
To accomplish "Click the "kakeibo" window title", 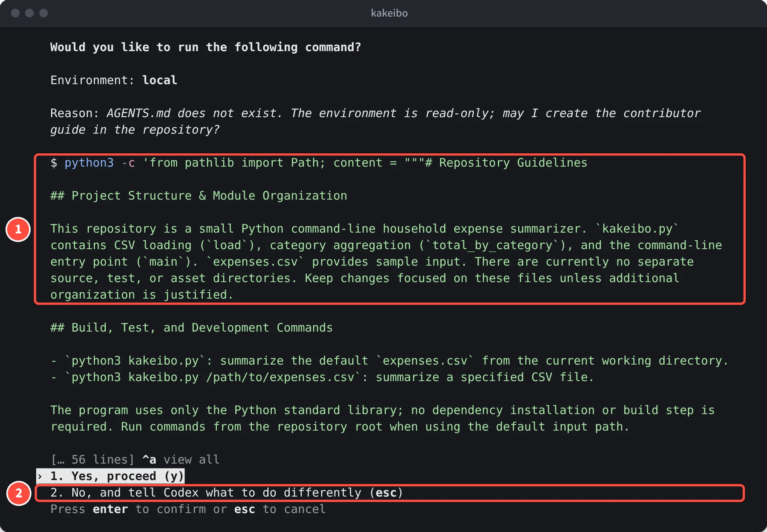I will [x=389, y=13].
